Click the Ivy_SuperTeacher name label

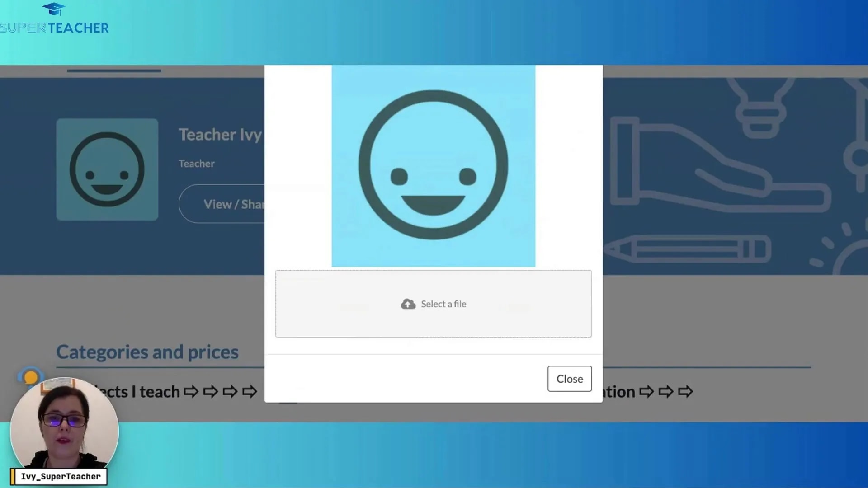pos(61,477)
